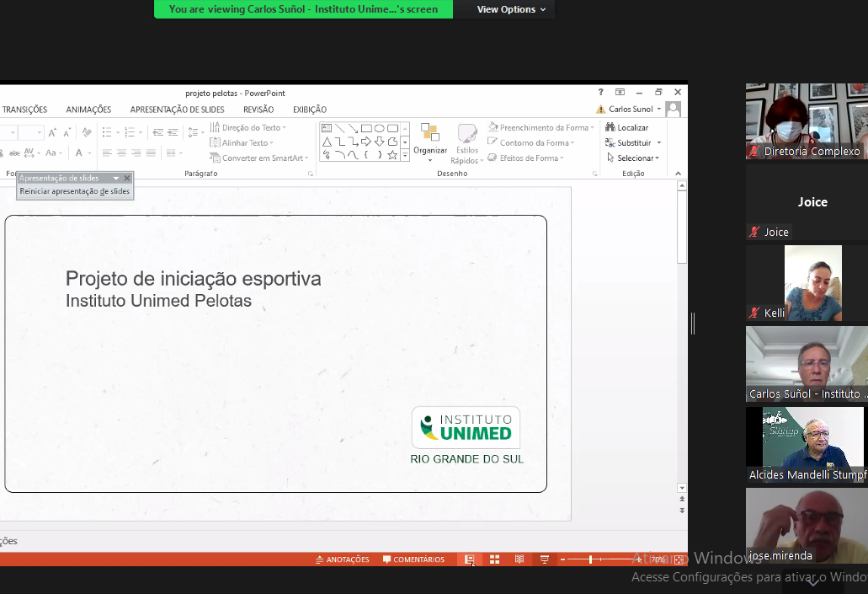The image size is (868, 594).
Task: Open Estilos Rápidos quick styles
Action: pyautogui.click(x=467, y=144)
